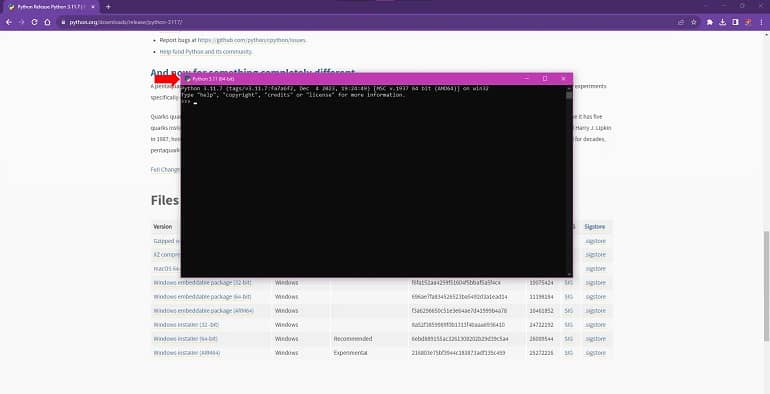
Task: Download Windows installer (ARM64)
Action: [x=187, y=353]
